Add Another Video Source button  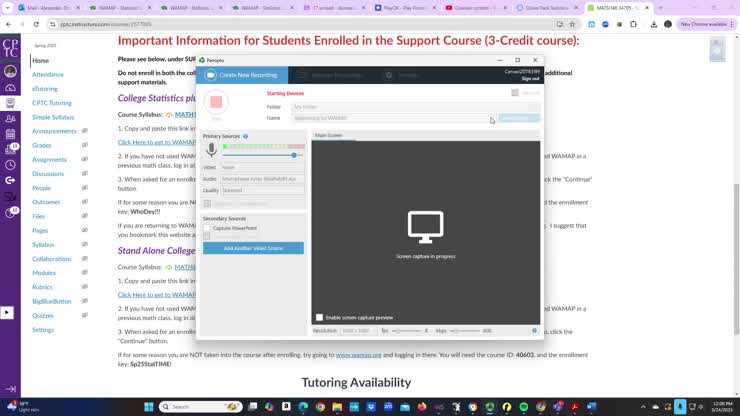(x=253, y=248)
